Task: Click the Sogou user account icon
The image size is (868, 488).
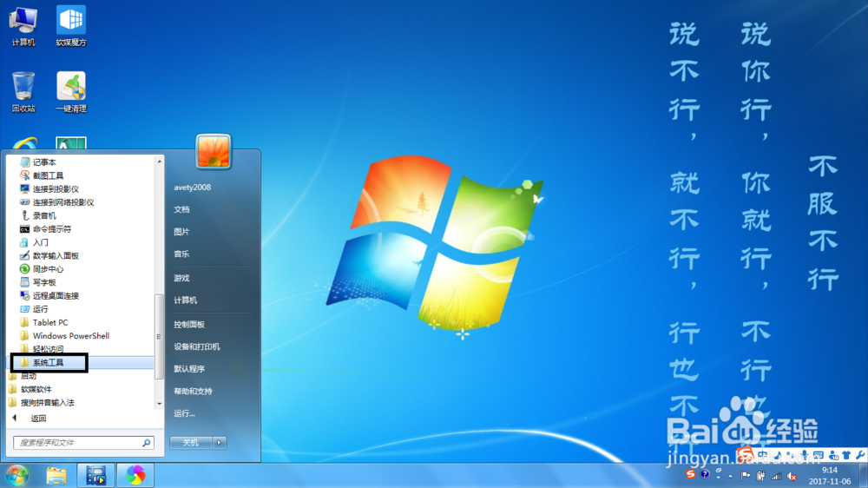Action: pos(833,455)
